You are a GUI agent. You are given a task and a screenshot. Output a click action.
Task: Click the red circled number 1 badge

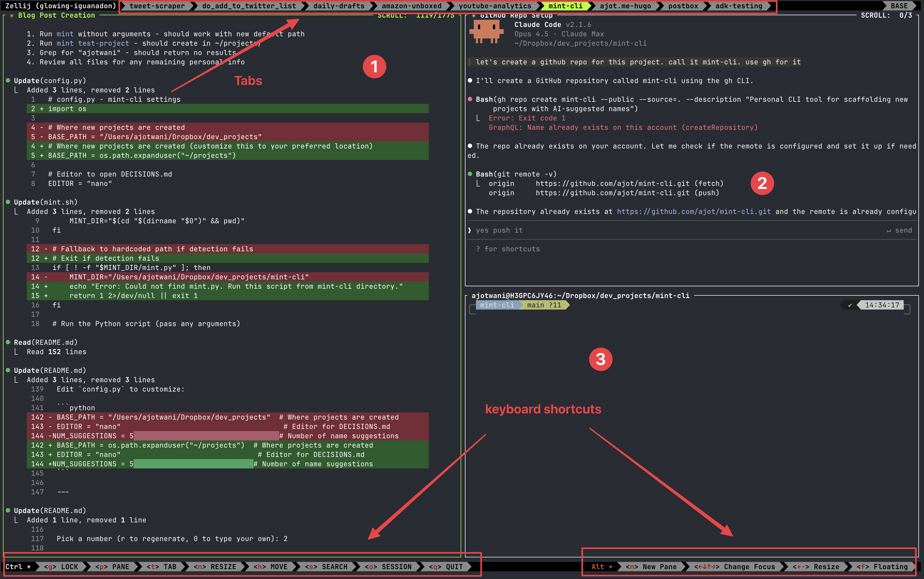click(x=374, y=66)
